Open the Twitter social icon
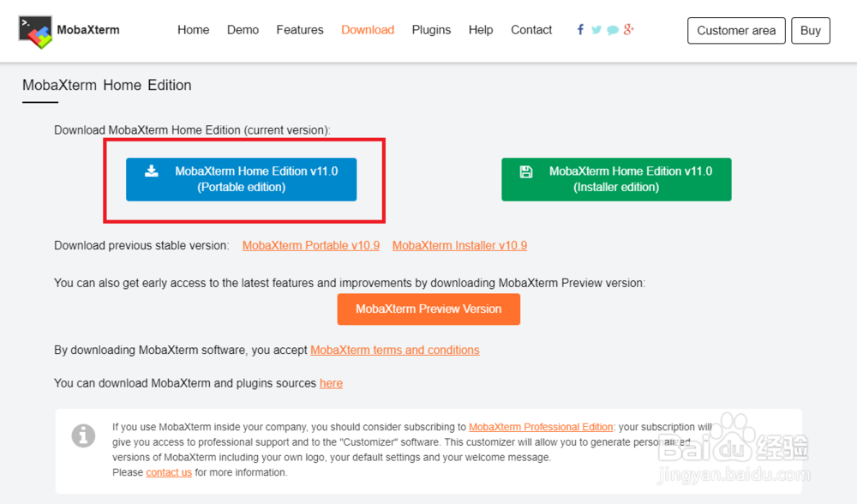Viewport: 857px width, 504px height. pyautogui.click(x=596, y=30)
